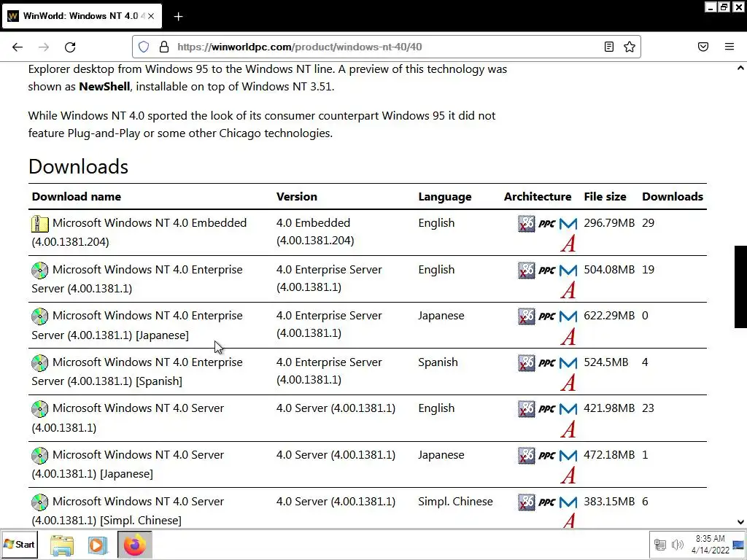Screen dimensions: 747x560
Task: Click the Firefox taskbar button
Action: tap(135, 544)
